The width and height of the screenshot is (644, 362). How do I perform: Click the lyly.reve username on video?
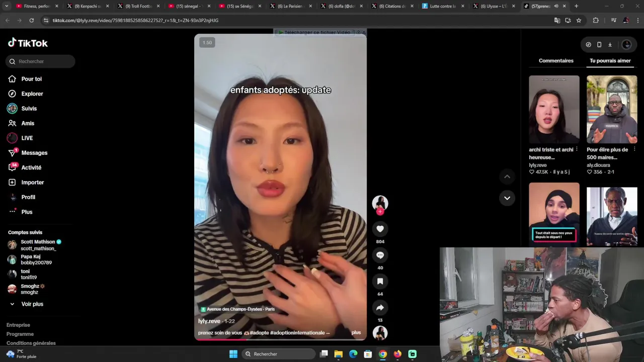209,321
